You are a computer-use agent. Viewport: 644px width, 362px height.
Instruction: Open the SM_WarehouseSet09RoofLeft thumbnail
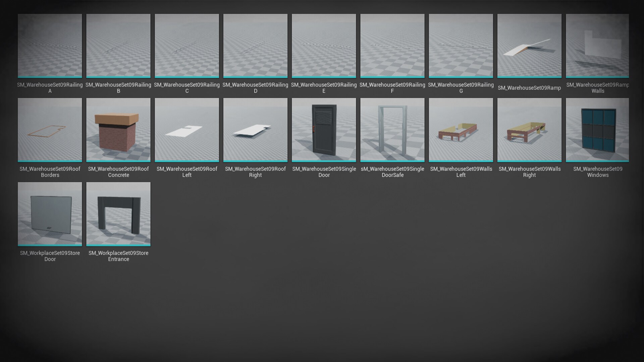pyautogui.click(x=186, y=130)
